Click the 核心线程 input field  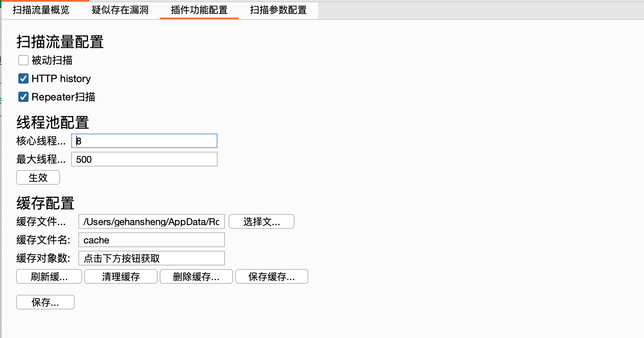144,141
